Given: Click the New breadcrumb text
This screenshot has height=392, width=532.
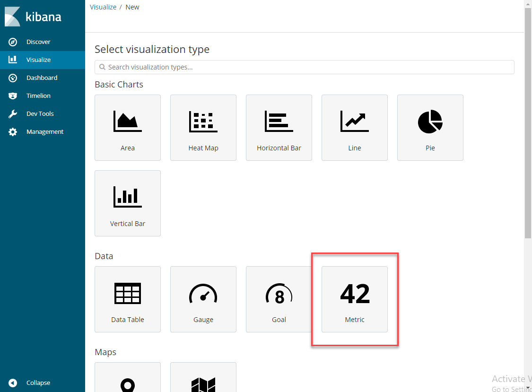Looking at the screenshot, I should pyautogui.click(x=132, y=7).
